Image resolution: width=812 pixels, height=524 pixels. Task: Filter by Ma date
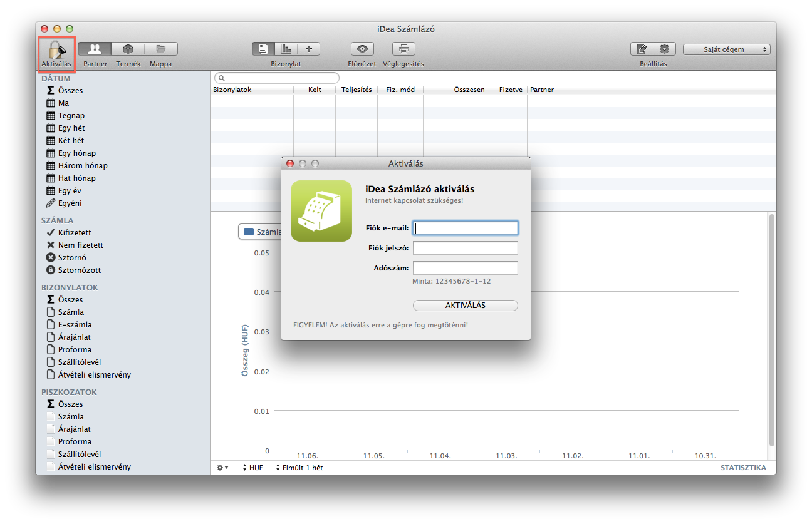tap(58, 103)
